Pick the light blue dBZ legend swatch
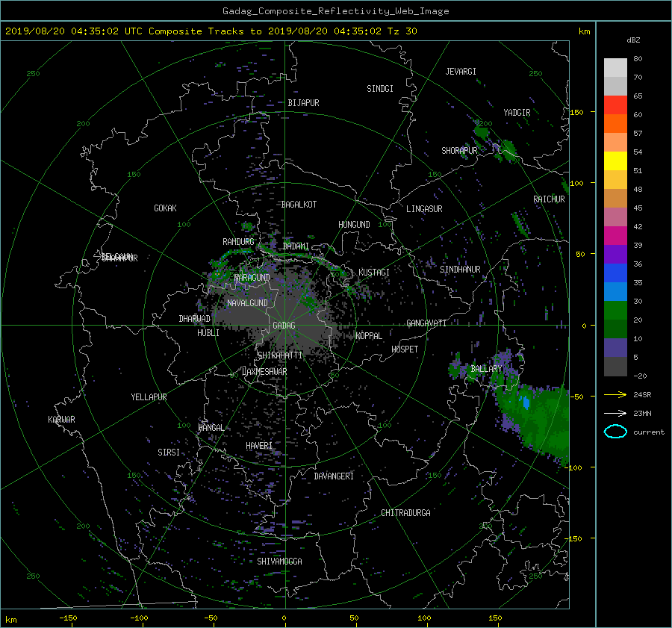Image resolution: width=672 pixels, height=628 pixels. pos(615,291)
